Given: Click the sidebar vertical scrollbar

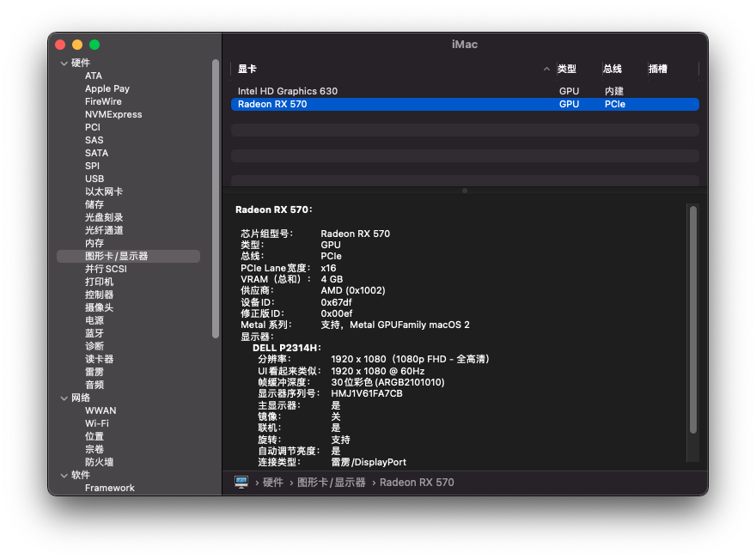Looking at the screenshot, I should click(x=215, y=198).
